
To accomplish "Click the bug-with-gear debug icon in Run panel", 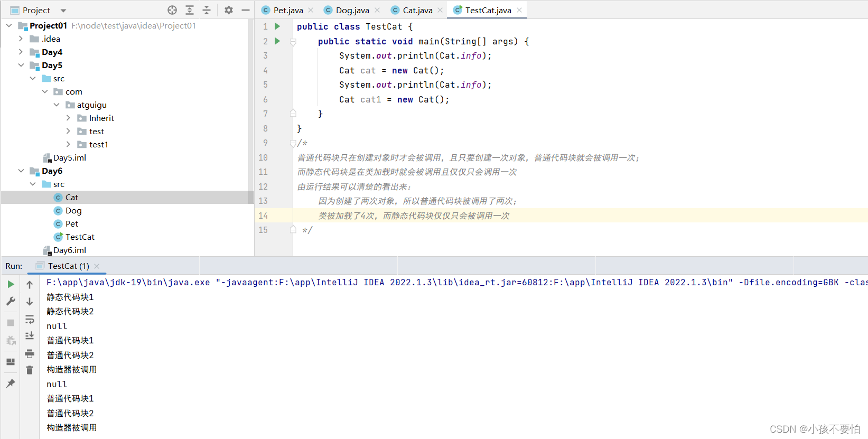I will pos(11,341).
